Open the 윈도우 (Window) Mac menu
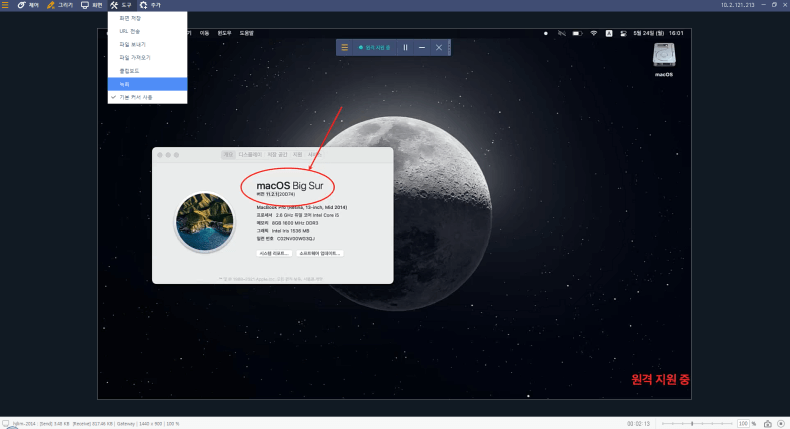 click(224, 33)
